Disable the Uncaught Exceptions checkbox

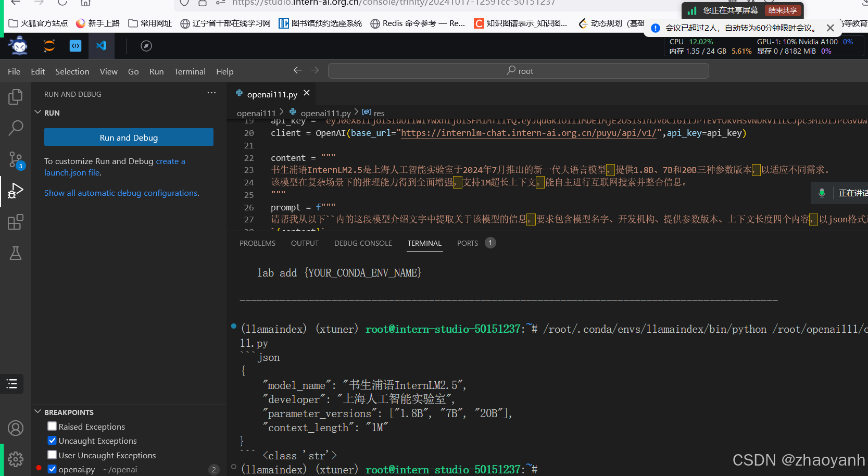coord(52,441)
